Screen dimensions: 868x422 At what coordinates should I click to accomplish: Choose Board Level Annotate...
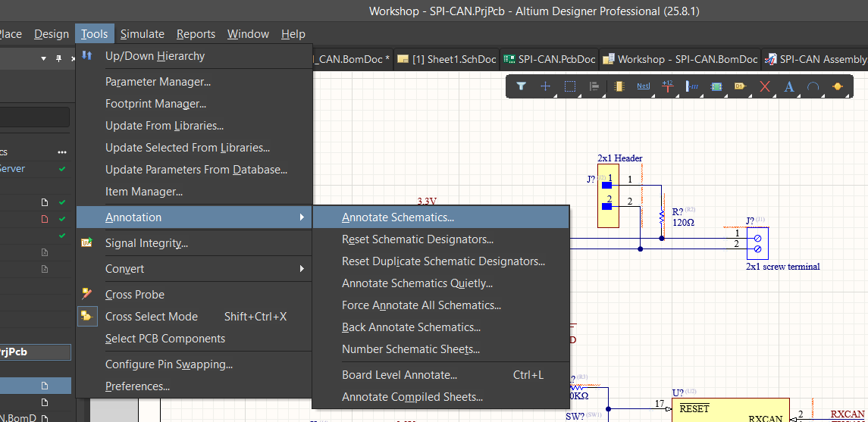point(441,375)
